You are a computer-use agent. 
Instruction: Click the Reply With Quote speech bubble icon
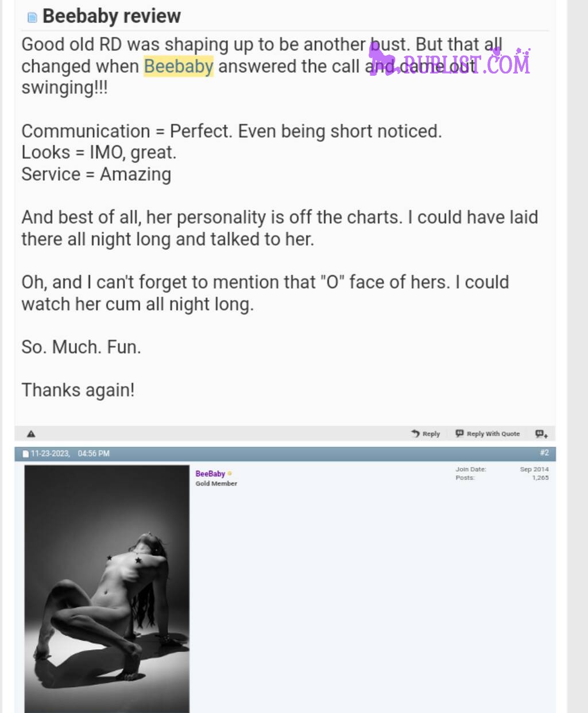pyautogui.click(x=459, y=433)
